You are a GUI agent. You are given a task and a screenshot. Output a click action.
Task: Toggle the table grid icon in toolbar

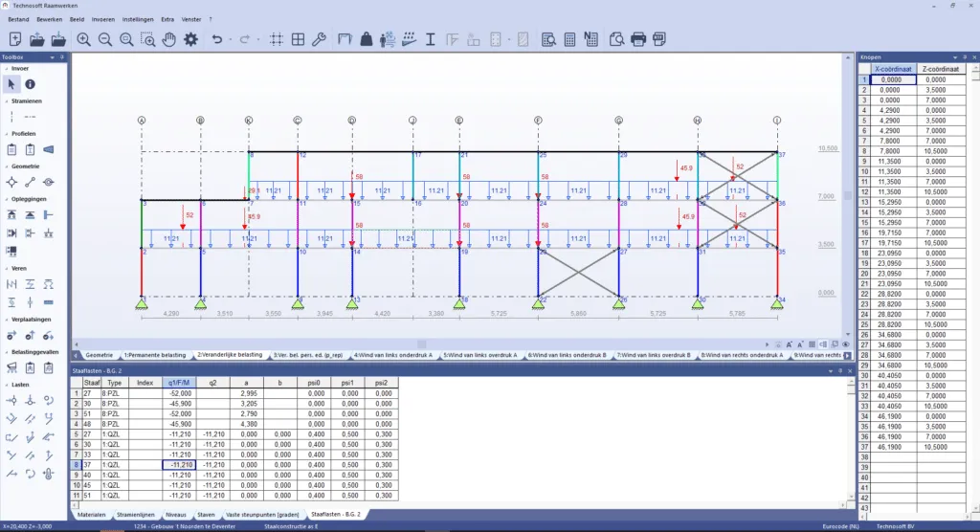[x=299, y=39]
